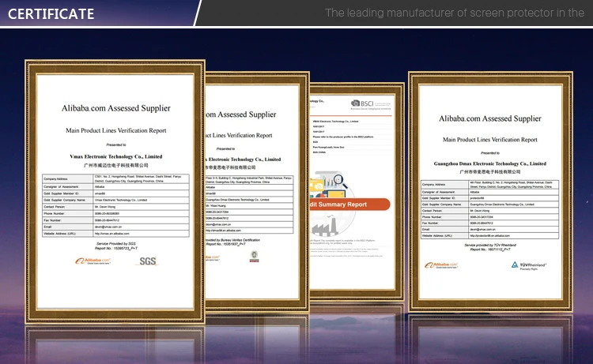Click 'Email' label on TÜV certificate
Viewport: 593px width, 364px height.
pos(426,230)
